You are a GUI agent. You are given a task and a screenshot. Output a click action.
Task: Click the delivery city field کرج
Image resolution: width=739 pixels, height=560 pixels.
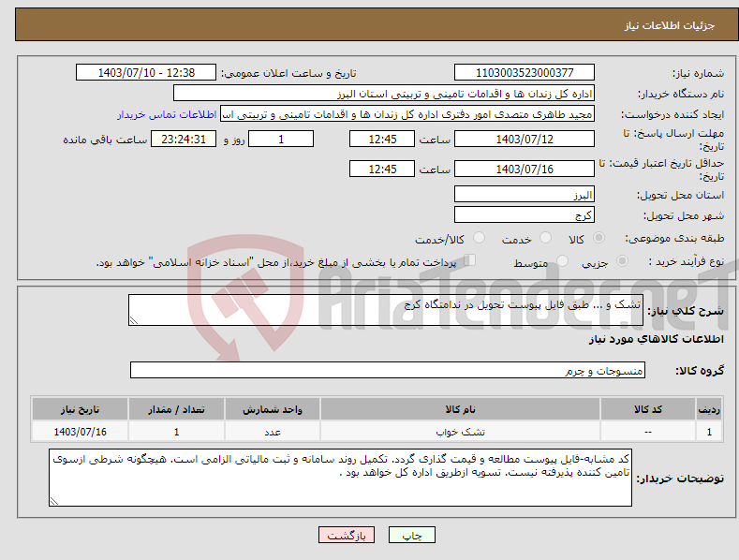tap(525, 215)
